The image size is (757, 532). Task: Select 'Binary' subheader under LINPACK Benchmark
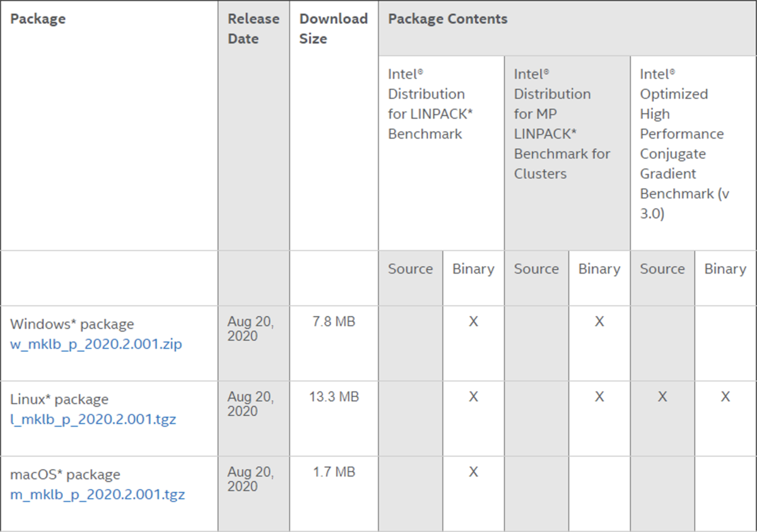coord(473,269)
